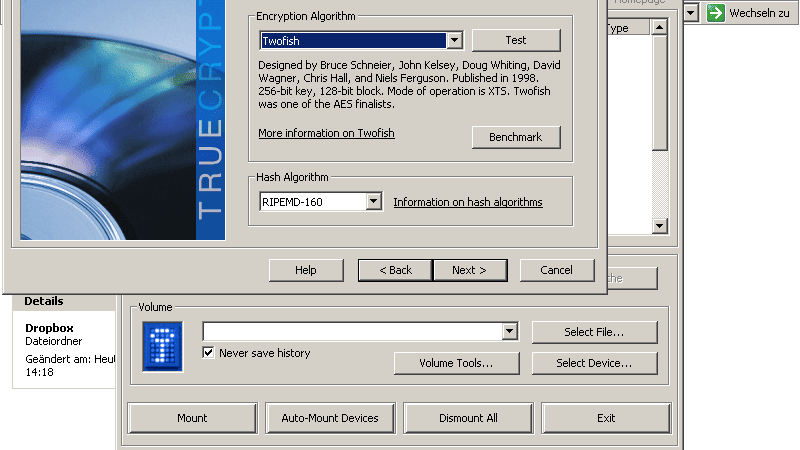
Task: Click the Mount button
Action: [192, 418]
